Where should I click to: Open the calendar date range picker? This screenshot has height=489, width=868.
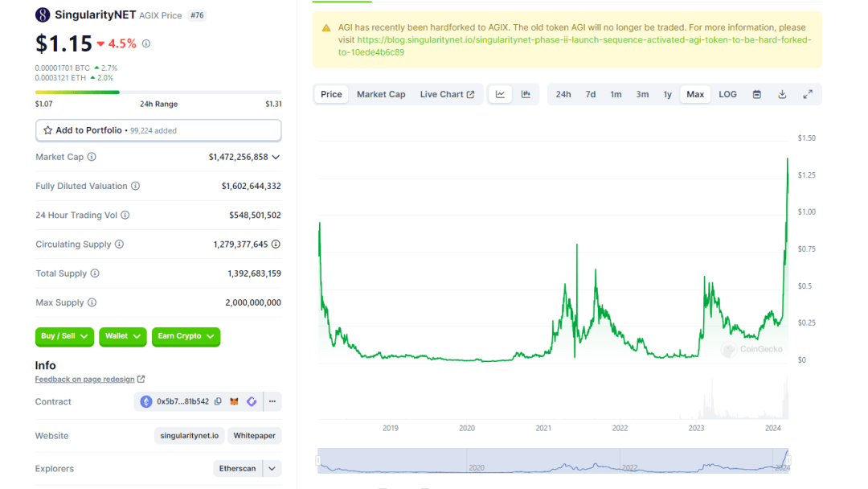(x=756, y=94)
